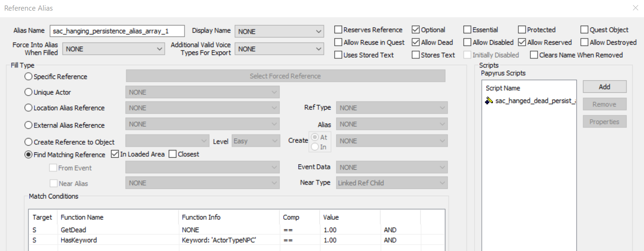Click the AND cell in GetDead row
644x251 pixels.
(x=390, y=230)
